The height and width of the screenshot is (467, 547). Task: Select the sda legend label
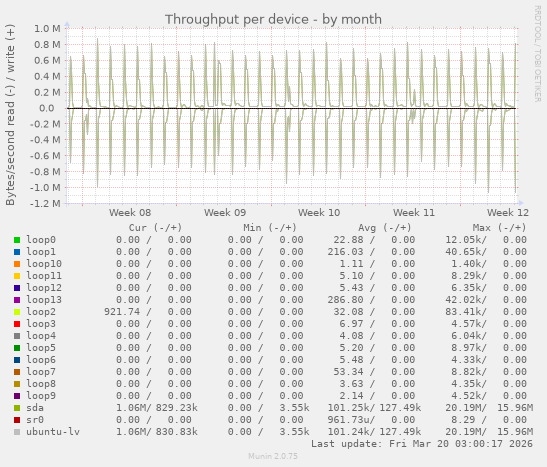pos(35,408)
